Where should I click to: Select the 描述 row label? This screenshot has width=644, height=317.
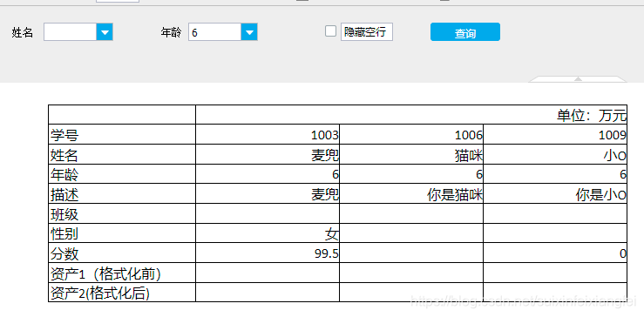(x=122, y=194)
